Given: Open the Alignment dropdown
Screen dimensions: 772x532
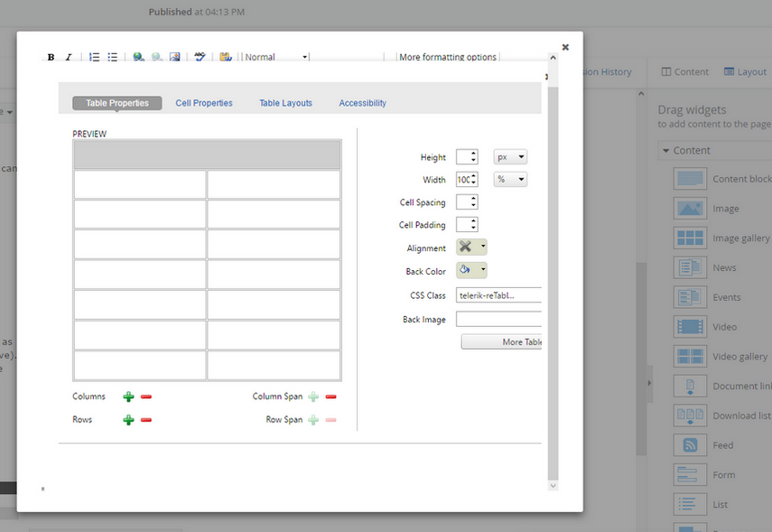Looking at the screenshot, I should tap(471, 247).
